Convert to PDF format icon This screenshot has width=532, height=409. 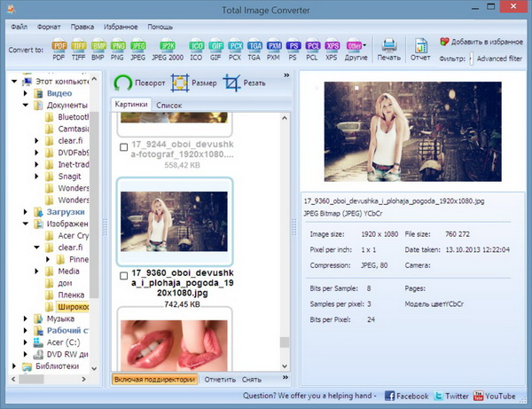pyautogui.click(x=60, y=48)
